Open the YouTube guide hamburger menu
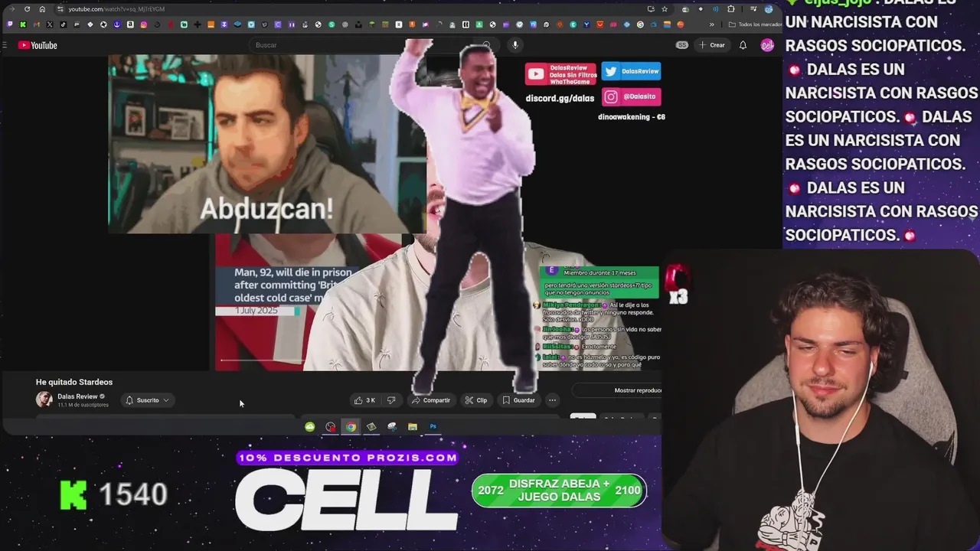 click(x=5, y=45)
